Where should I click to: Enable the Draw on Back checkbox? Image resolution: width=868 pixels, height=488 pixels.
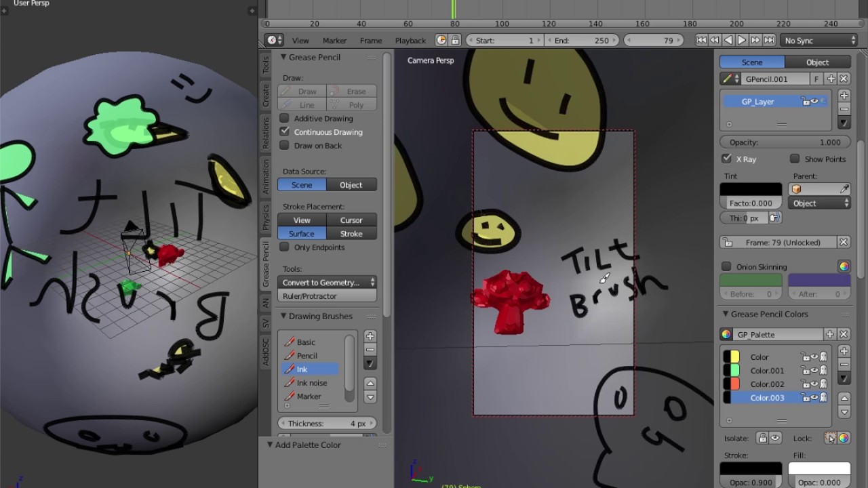pos(284,145)
